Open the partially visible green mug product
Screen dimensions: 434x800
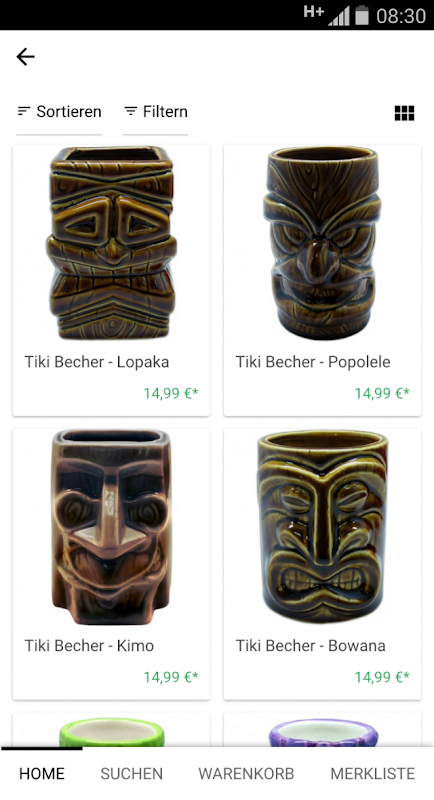point(111,730)
